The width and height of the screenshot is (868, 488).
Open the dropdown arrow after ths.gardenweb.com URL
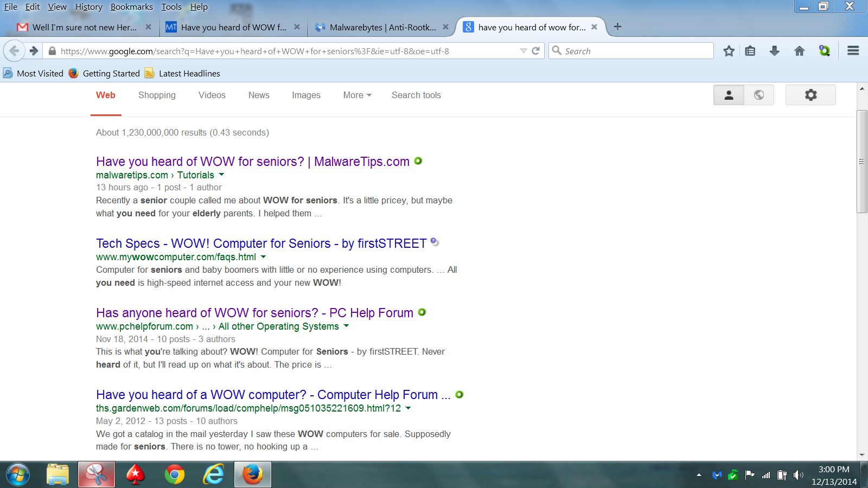[408, 408]
